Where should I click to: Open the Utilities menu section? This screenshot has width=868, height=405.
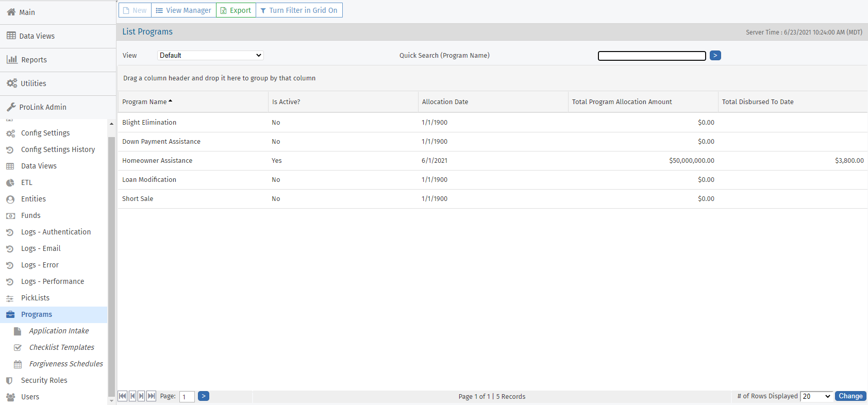(34, 83)
